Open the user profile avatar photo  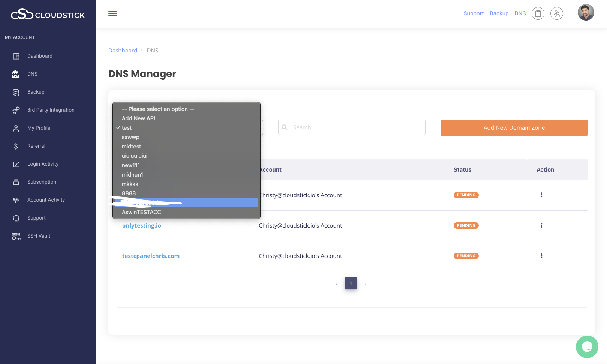tap(586, 13)
